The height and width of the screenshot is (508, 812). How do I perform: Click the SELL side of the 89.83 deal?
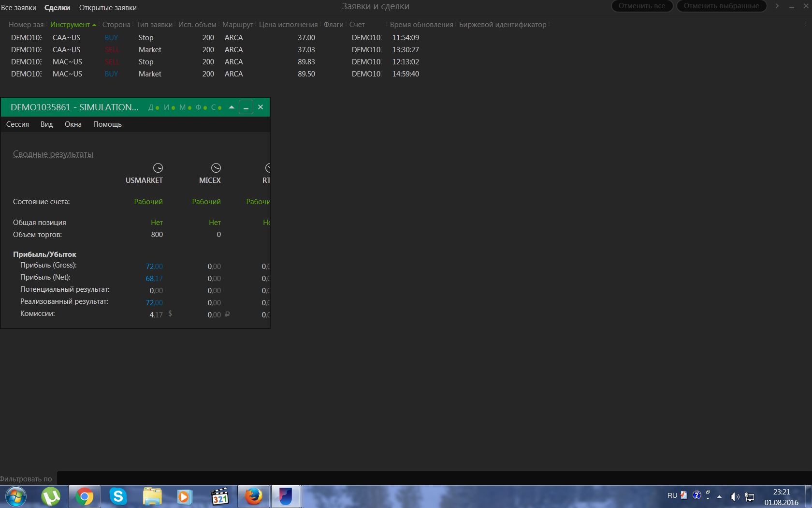pos(112,62)
